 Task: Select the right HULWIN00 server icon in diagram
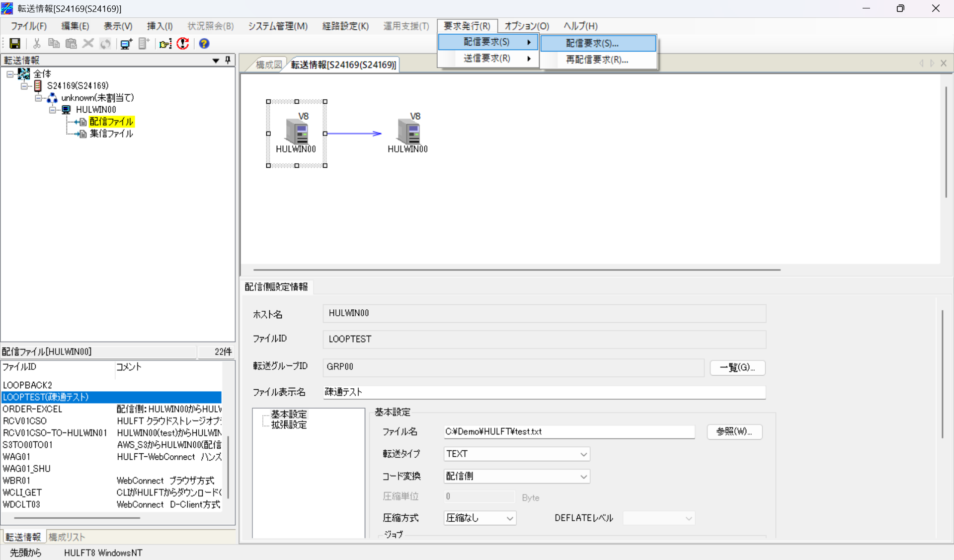tap(408, 132)
